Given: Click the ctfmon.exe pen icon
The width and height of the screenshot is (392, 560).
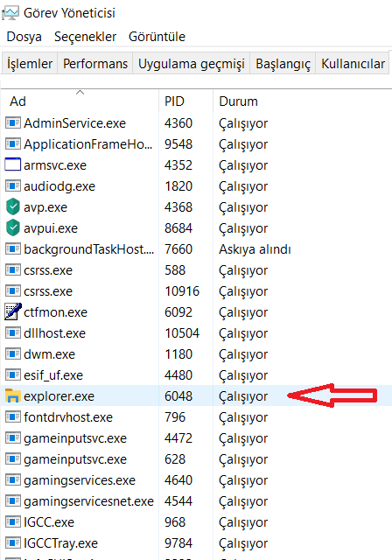Looking at the screenshot, I should [13, 311].
